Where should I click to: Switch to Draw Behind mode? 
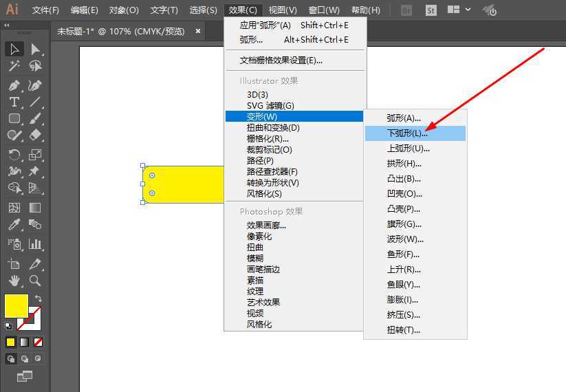(x=25, y=359)
